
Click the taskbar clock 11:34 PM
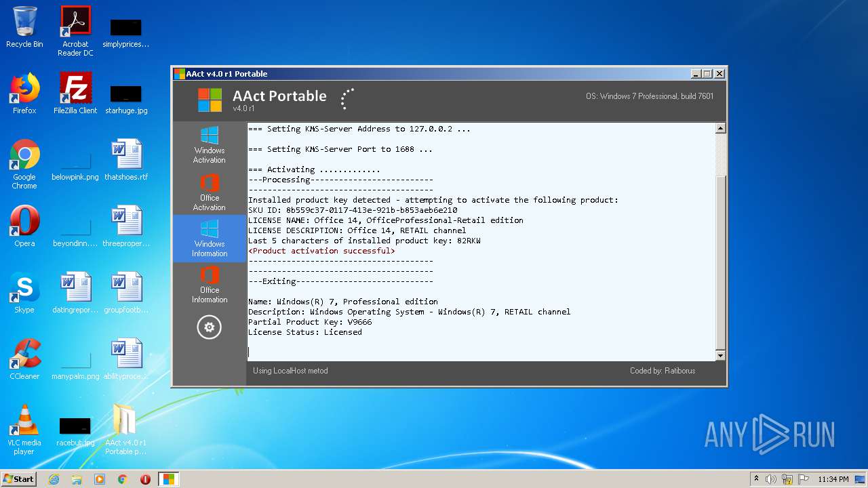point(833,479)
